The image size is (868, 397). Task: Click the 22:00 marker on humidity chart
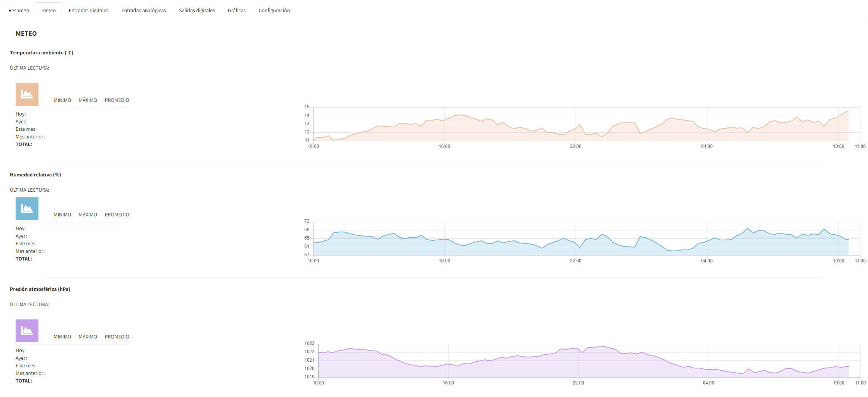pyautogui.click(x=575, y=261)
